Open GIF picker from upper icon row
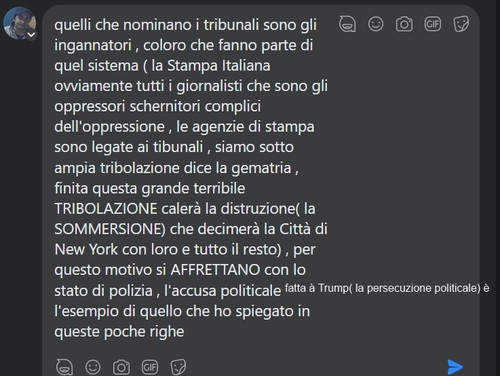The image size is (500, 376). point(433,24)
